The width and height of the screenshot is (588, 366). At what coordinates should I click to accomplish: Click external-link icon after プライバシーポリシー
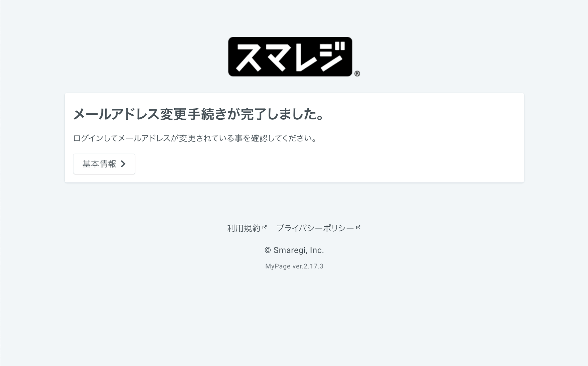pos(358,227)
